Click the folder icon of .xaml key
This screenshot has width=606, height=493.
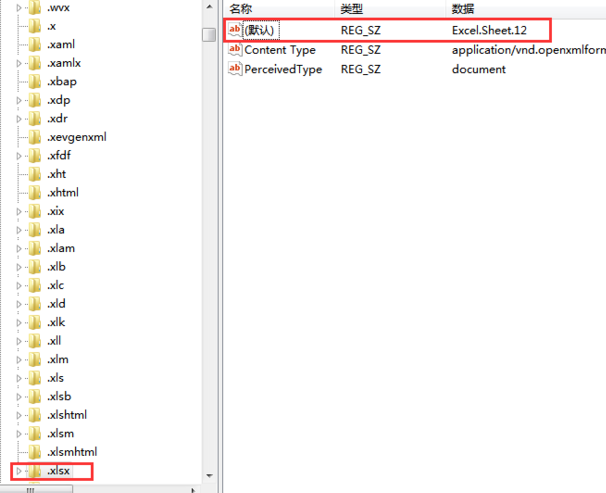tap(36, 45)
